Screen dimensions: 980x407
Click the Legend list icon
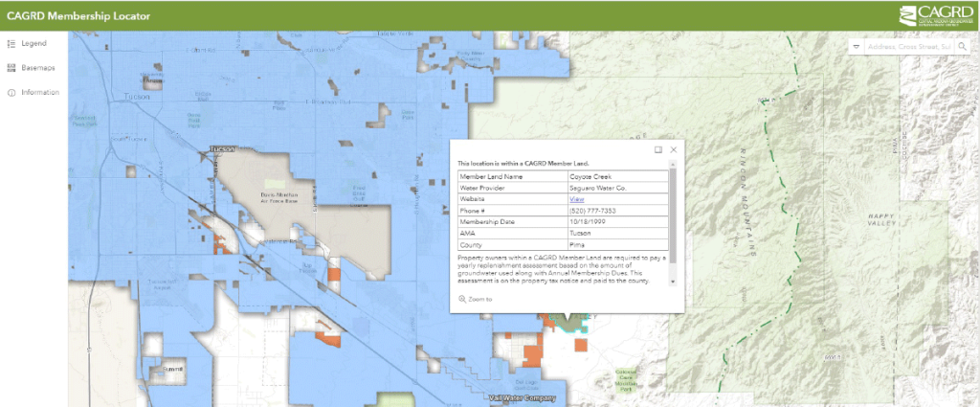(11, 43)
